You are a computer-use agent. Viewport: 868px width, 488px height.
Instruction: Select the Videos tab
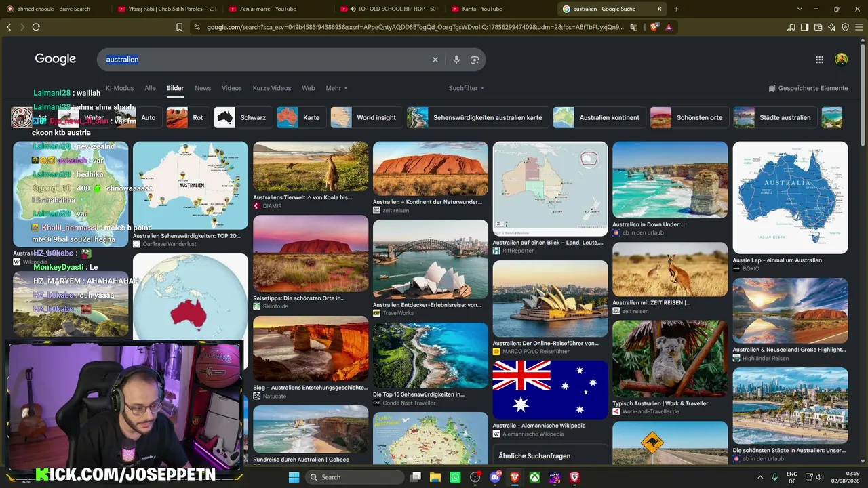coord(232,88)
